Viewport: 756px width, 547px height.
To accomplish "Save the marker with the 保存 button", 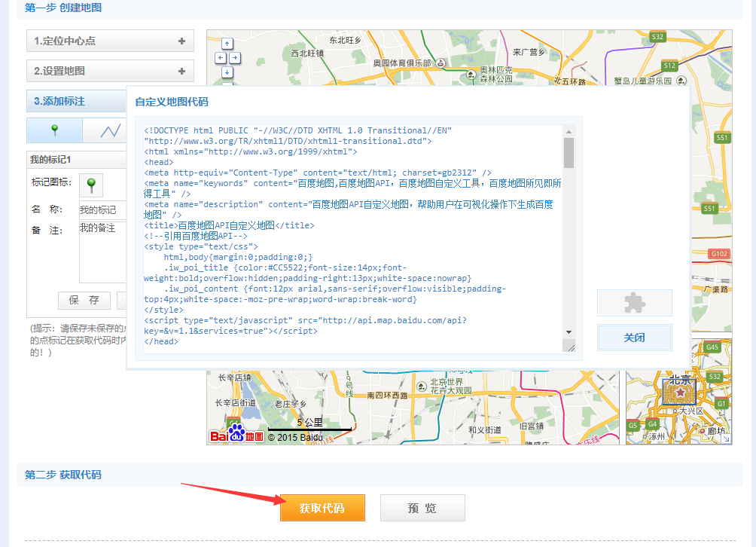I will pyautogui.click(x=84, y=300).
